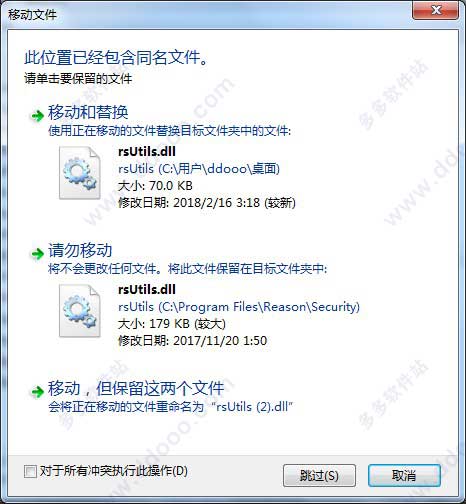Click the modified date 2018/2/16 3:18 (较新)
The width and height of the screenshot is (466, 504).
[234, 203]
